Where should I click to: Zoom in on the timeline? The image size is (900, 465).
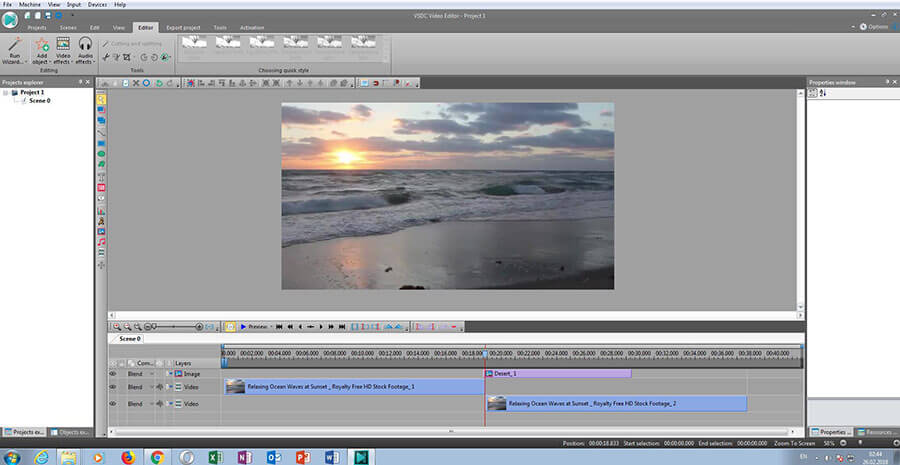pos(117,327)
